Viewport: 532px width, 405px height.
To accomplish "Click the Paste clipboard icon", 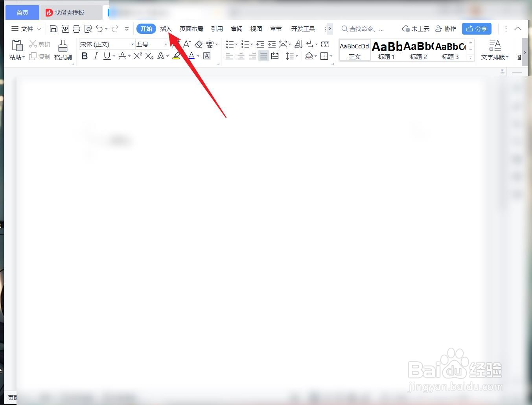I will tap(17, 45).
